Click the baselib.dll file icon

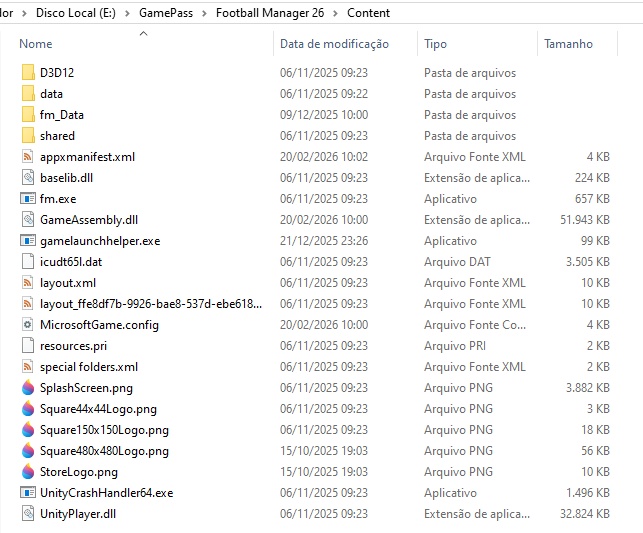28,178
